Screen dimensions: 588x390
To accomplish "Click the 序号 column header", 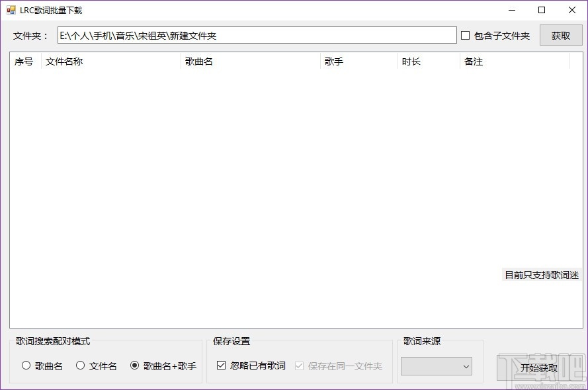I will (x=24, y=61).
